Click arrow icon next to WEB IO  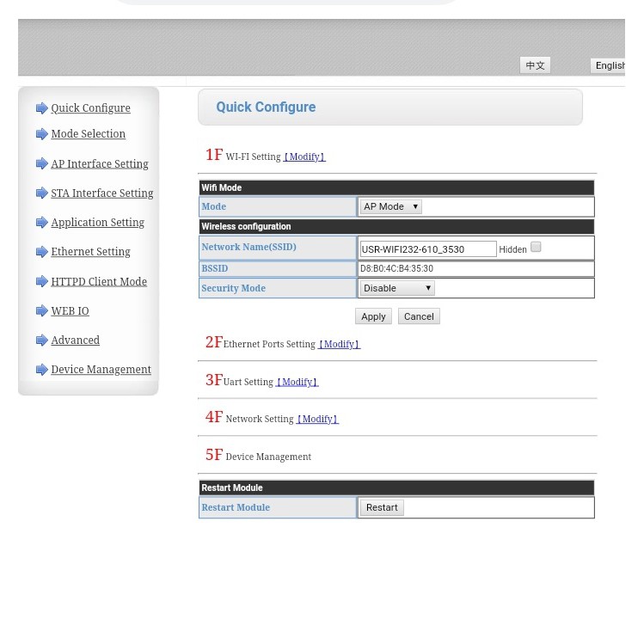coord(41,311)
